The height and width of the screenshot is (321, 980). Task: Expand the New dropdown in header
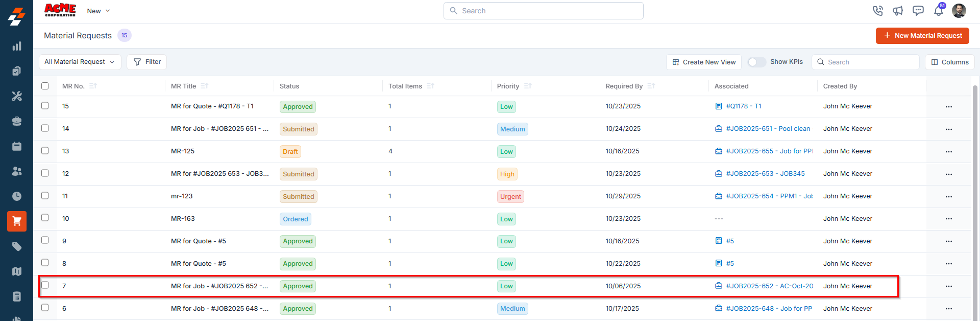pyautogui.click(x=99, y=11)
